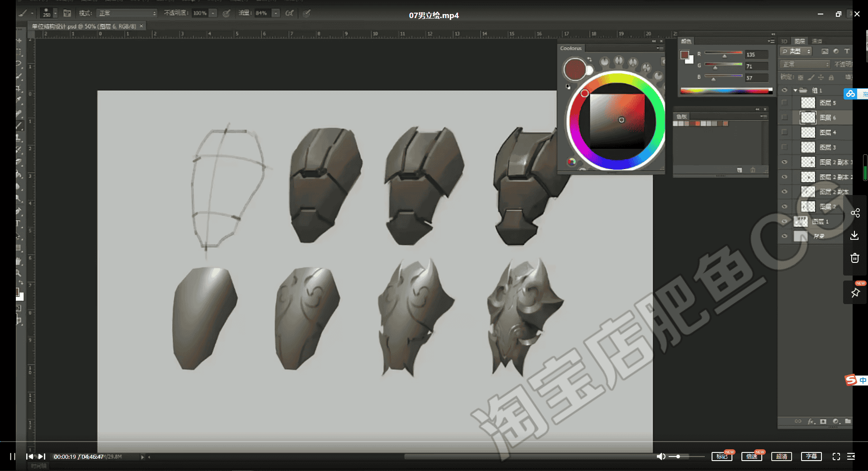Image resolution: width=868 pixels, height=471 pixels.
Task: Close the 单位结构设计.psd document tab
Action: pyautogui.click(x=142, y=26)
